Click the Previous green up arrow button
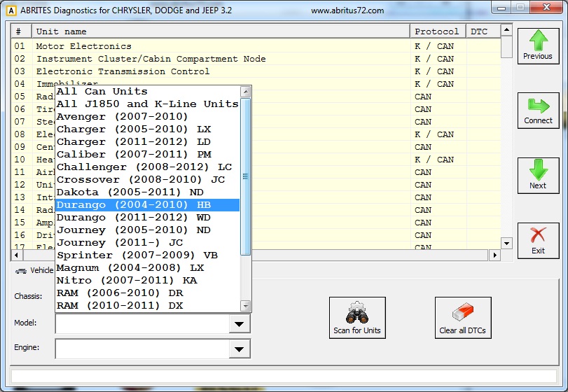The height and width of the screenshot is (392, 568). pyautogui.click(x=538, y=46)
